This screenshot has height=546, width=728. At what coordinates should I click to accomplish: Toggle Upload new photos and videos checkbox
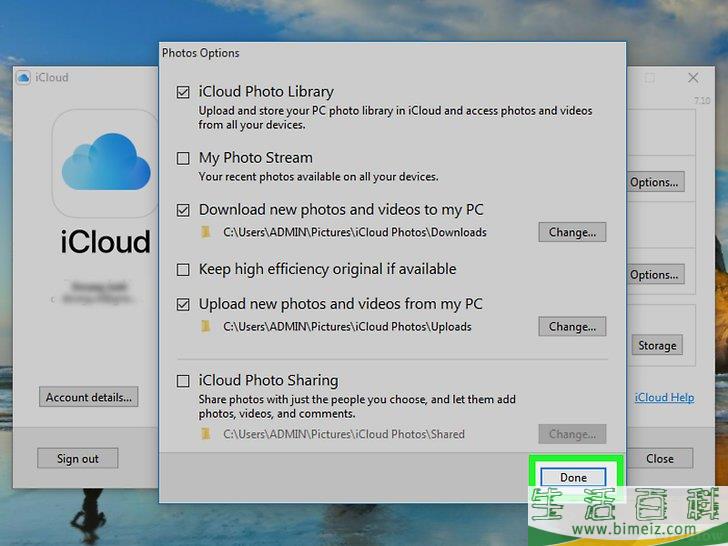click(x=183, y=305)
